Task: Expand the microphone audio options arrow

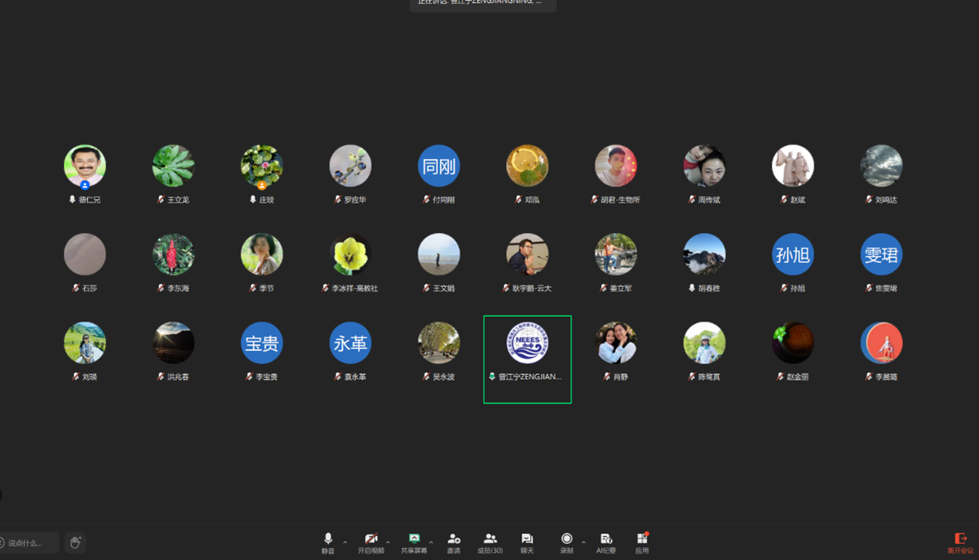Action: pyautogui.click(x=345, y=542)
